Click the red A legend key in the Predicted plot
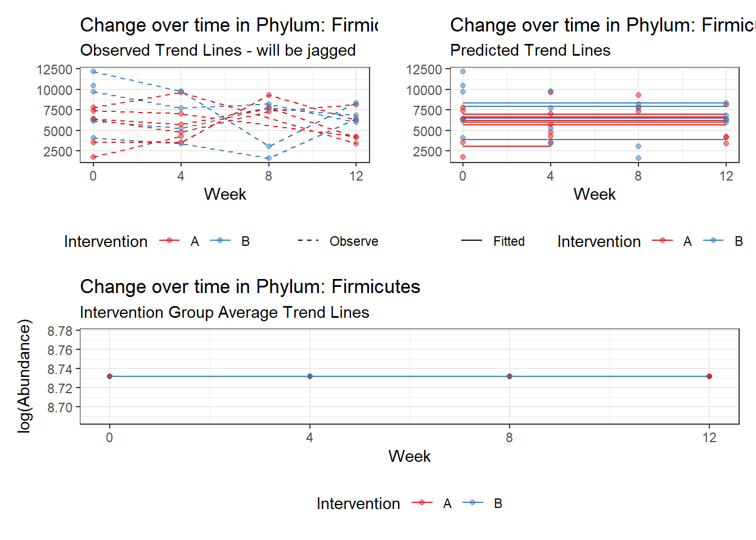Viewport: 756px width, 540px height. click(663, 241)
